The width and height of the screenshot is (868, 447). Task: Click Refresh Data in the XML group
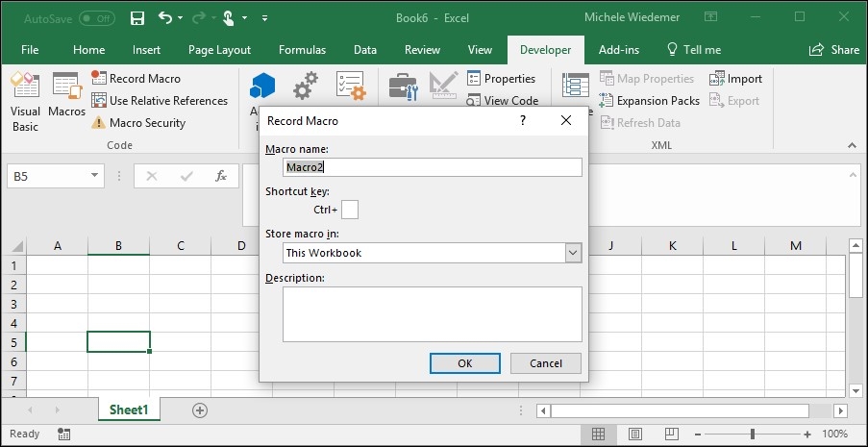[640, 123]
